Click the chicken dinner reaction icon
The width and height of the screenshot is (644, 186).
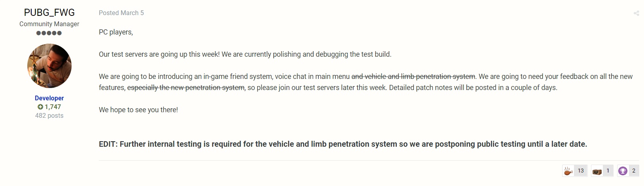(568, 171)
